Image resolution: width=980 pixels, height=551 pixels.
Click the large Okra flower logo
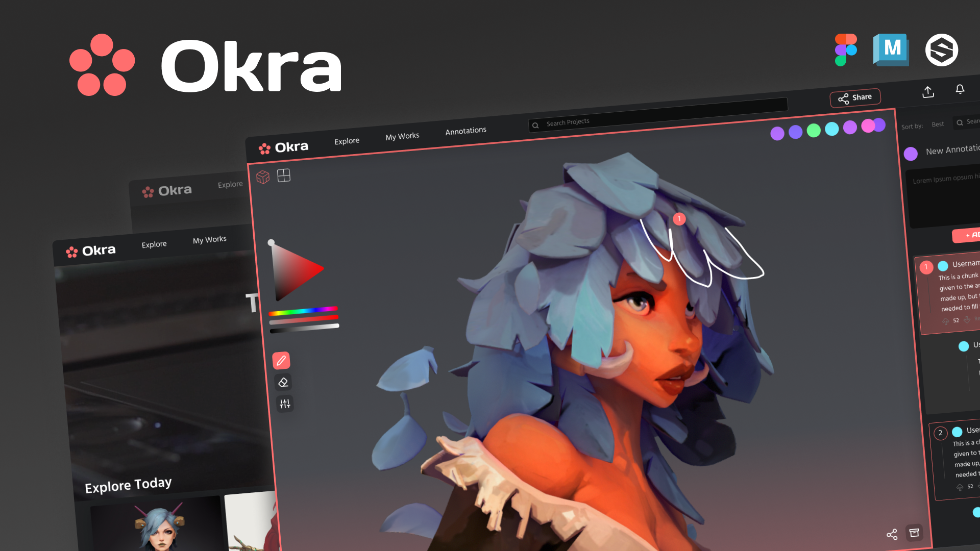102,65
